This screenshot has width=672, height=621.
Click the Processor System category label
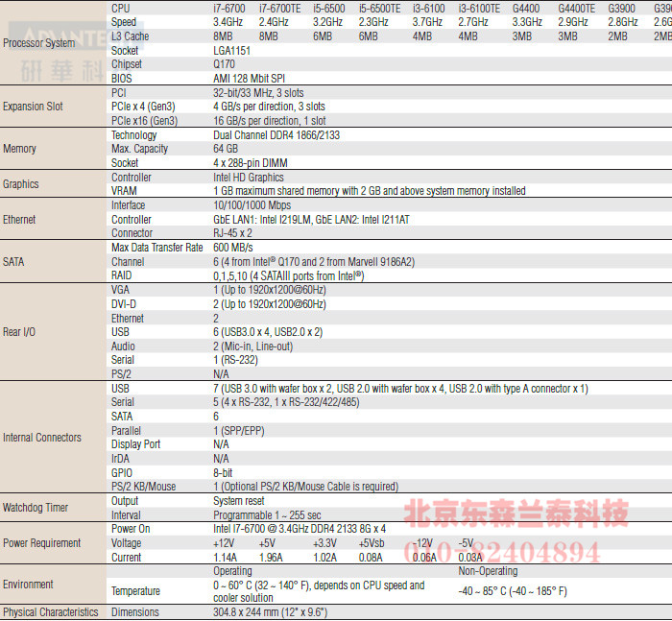tap(38, 43)
